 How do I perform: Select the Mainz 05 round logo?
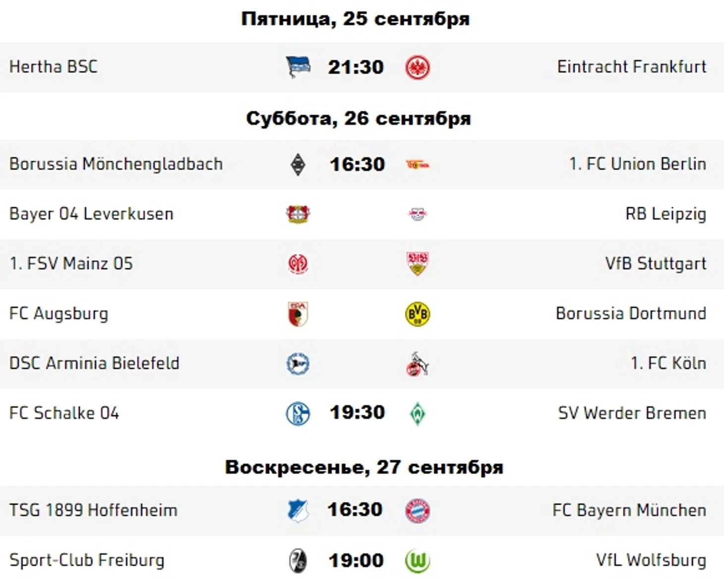point(298,264)
